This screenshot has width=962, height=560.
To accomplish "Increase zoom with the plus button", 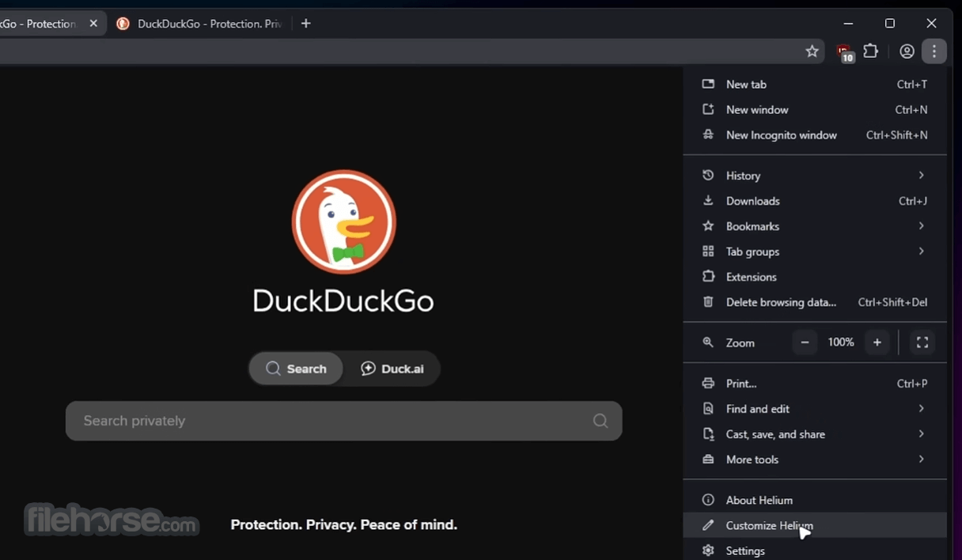I will (x=877, y=342).
